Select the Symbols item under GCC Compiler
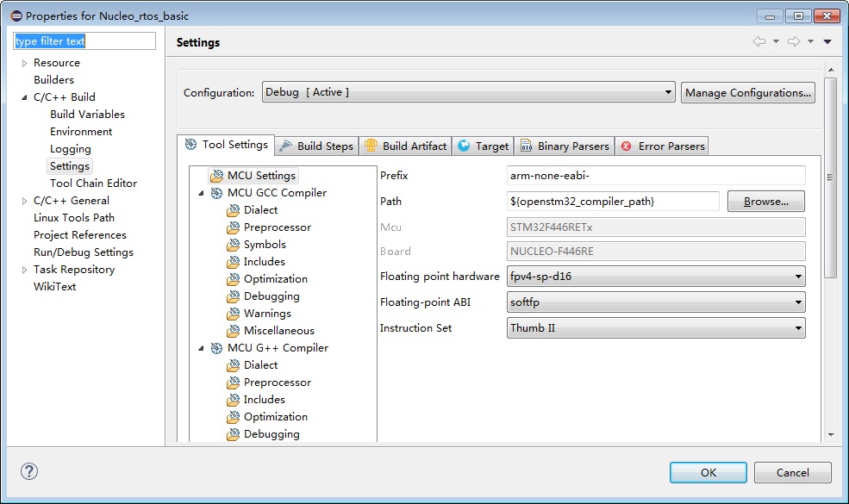The image size is (849, 504). click(264, 245)
